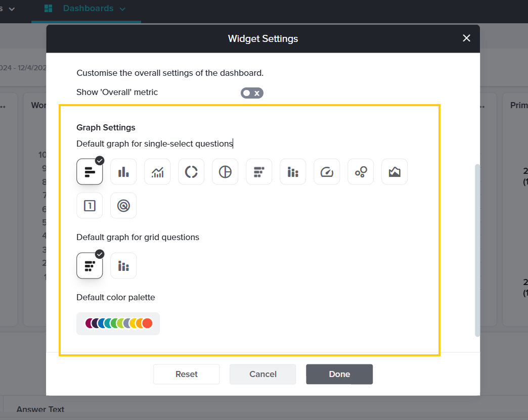Select the single number tile icon

[90, 206]
